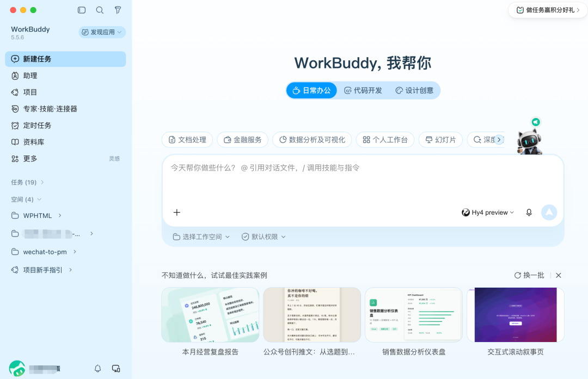Expand the blurred workspace folder chevron
Viewport: 588px width, 379px height.
(91, 234)
